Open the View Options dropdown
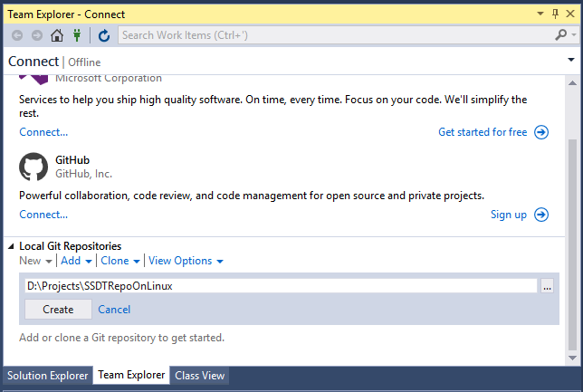 click(x=186, y=261)
